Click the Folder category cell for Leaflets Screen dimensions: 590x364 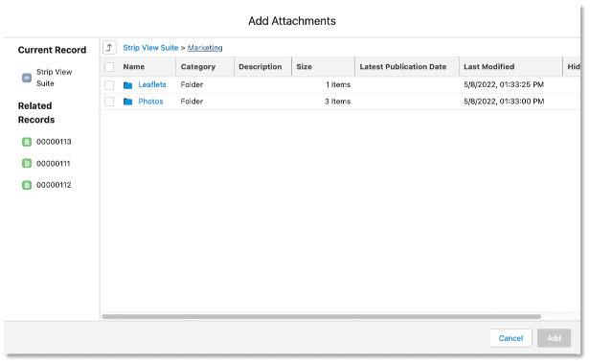(192, 84)
